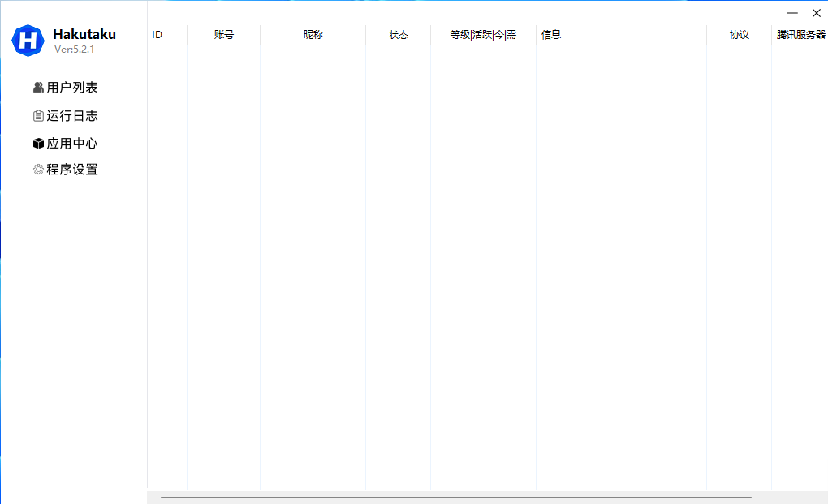The width and height of the screenshot is (828, 504).
Task: Click the gear icon beside 程序设置
Action: tap(38, 170)
